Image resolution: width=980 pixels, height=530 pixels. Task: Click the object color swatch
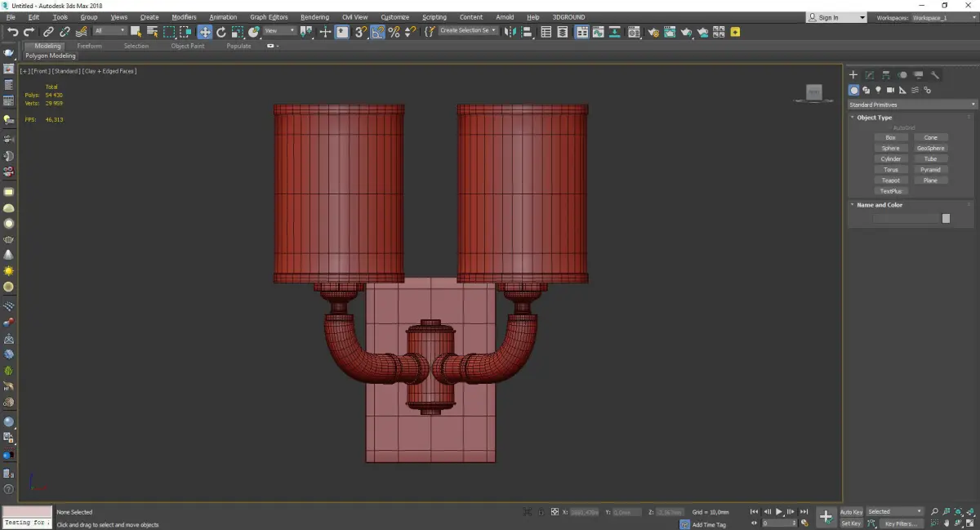pyautogui.click(x=946, y=218)
